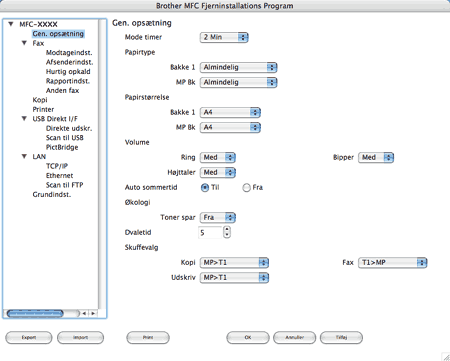Screen dimensions: 450x361
Task: Open the Mode timer dropdown
Action: 224,37
